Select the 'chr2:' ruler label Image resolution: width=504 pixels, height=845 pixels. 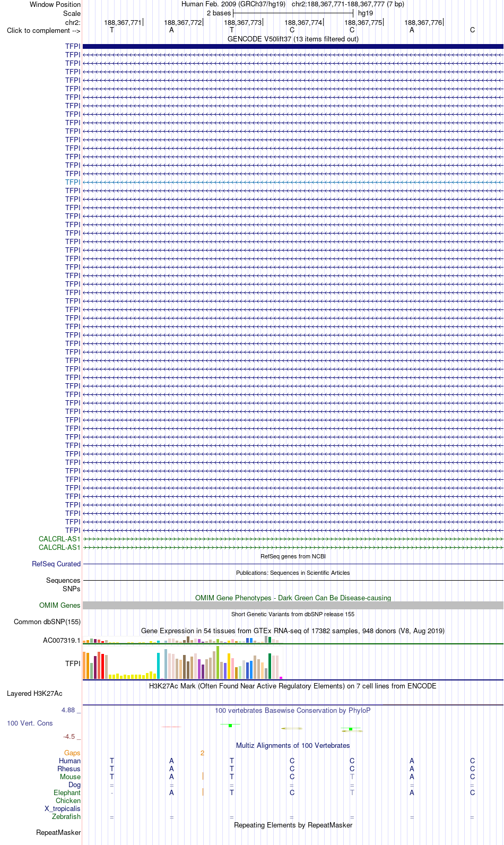pos(73,23)
